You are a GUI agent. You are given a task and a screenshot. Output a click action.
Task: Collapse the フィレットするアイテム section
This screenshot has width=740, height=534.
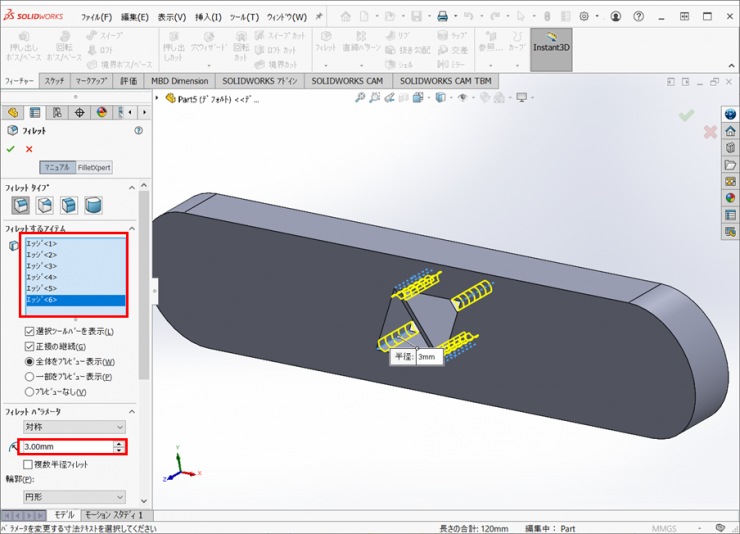pos(132,228)
